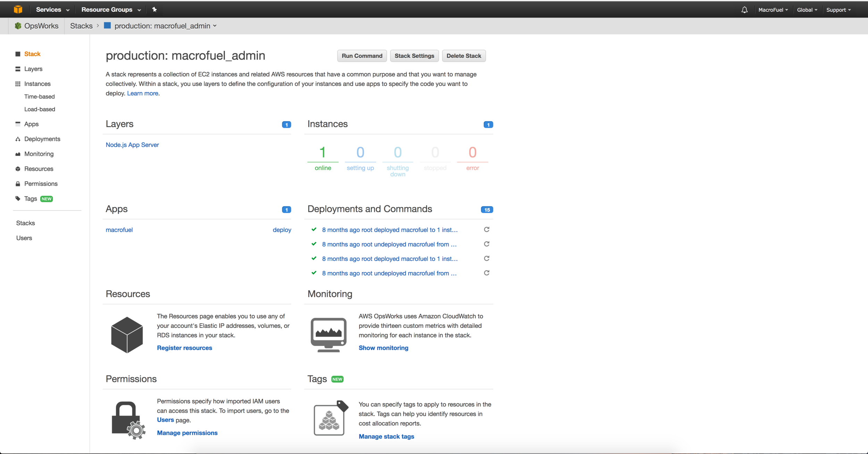Expand the production: macrofuel_admin stack switcher
This screenshot has height=454, width=868.
tap(165, 26)
